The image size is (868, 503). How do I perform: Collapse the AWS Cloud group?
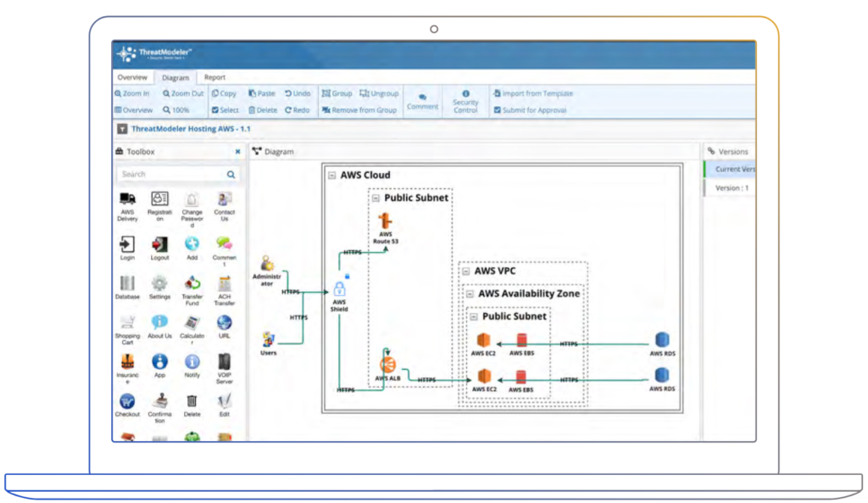pyautogui.click(x=331, y=176)
